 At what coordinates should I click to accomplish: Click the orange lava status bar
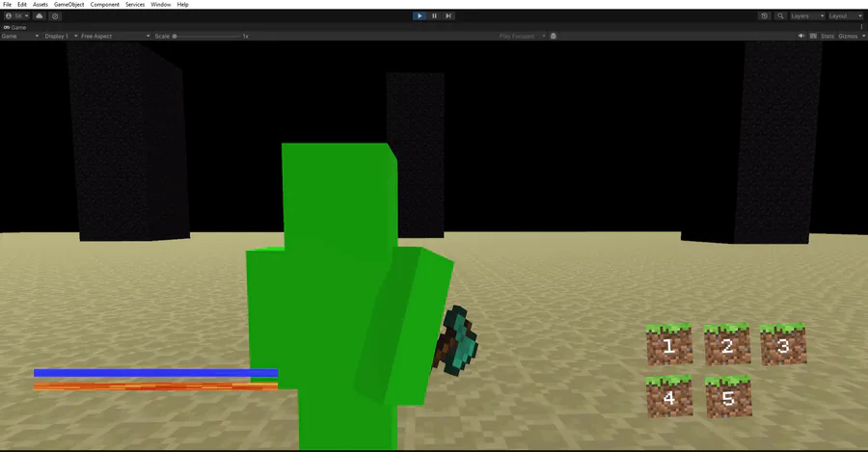point(155,386)
